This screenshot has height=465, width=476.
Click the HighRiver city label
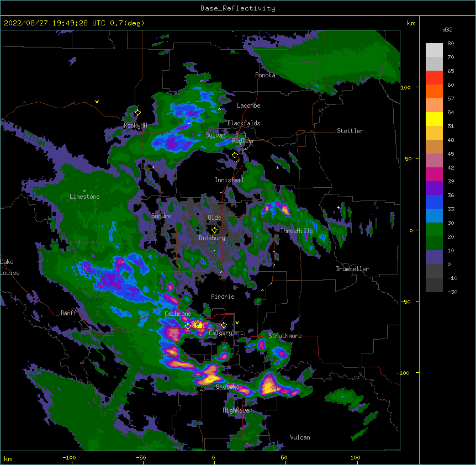[237, 410]
